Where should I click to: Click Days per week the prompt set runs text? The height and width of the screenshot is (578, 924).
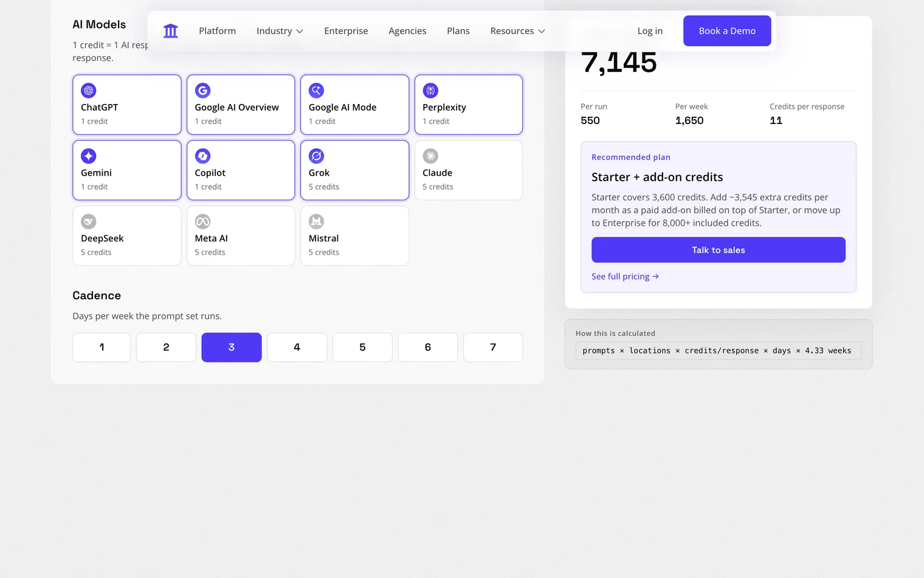pos(147,316)
